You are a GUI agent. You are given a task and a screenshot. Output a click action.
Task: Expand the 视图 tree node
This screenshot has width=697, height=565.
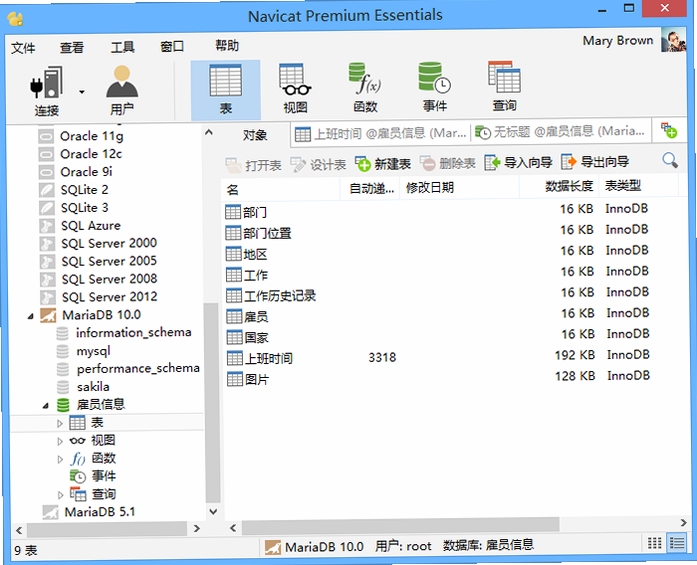[x=60, y=441]
